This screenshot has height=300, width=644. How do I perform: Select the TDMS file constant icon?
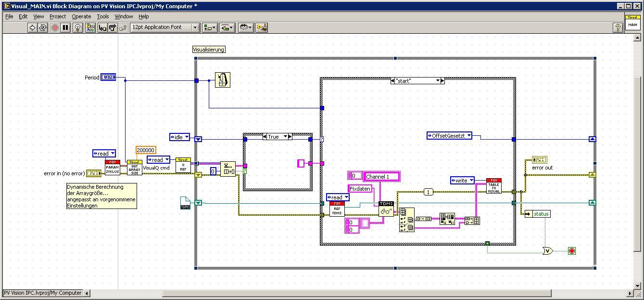(x=185, y=203)
